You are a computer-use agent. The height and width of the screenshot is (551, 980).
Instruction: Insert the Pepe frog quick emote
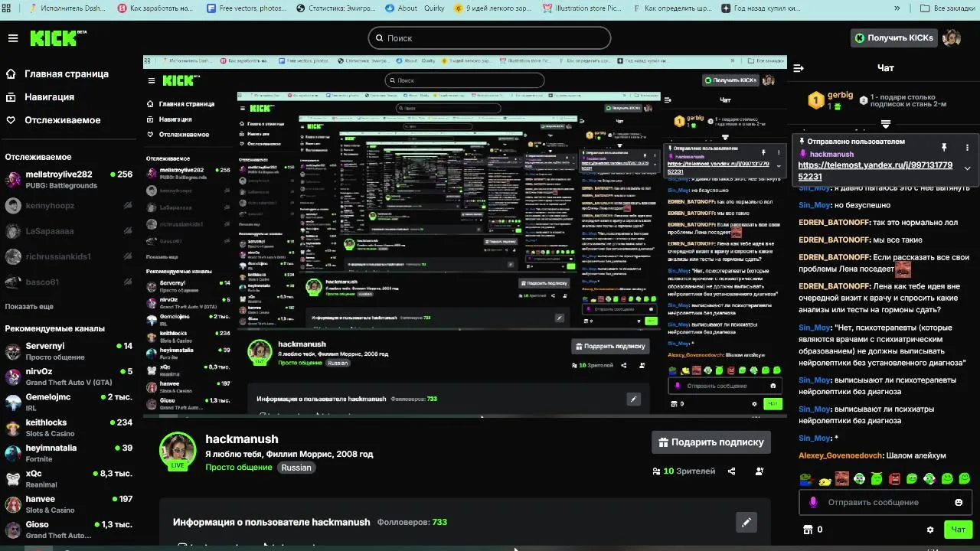805,479
